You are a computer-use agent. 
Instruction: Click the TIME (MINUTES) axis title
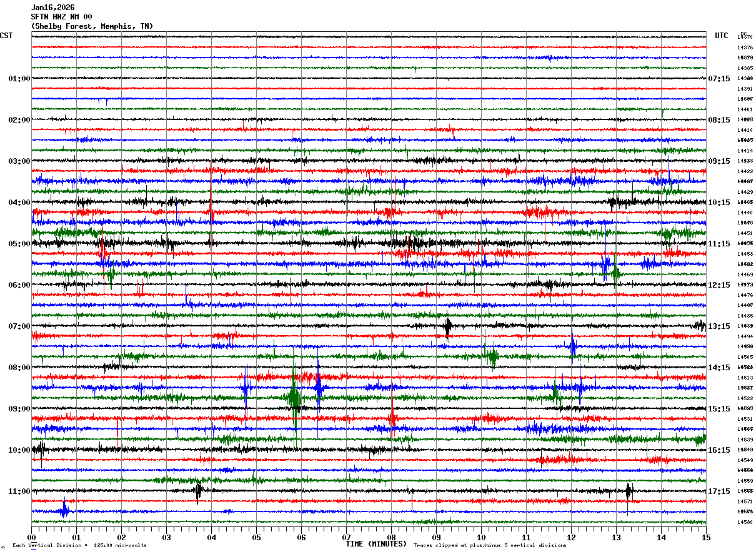tap(376, 544)
